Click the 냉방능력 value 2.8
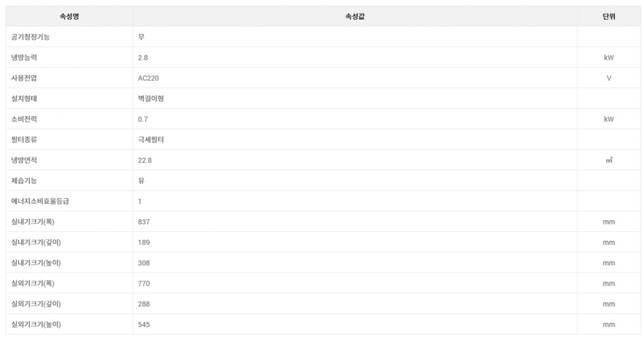The height and width of the screenshot is (341, 644). tap(143, 58)
